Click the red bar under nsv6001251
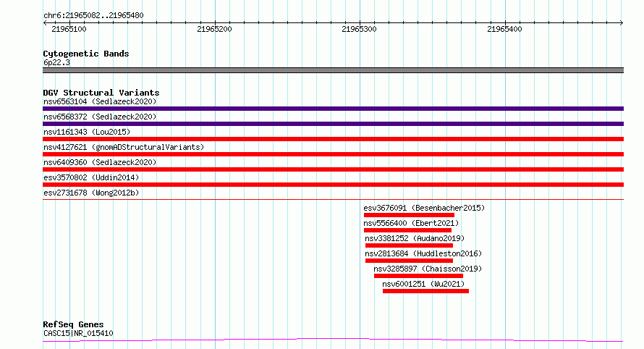The height and width of the screenshot is (349, 644). (x=426, y=291)
